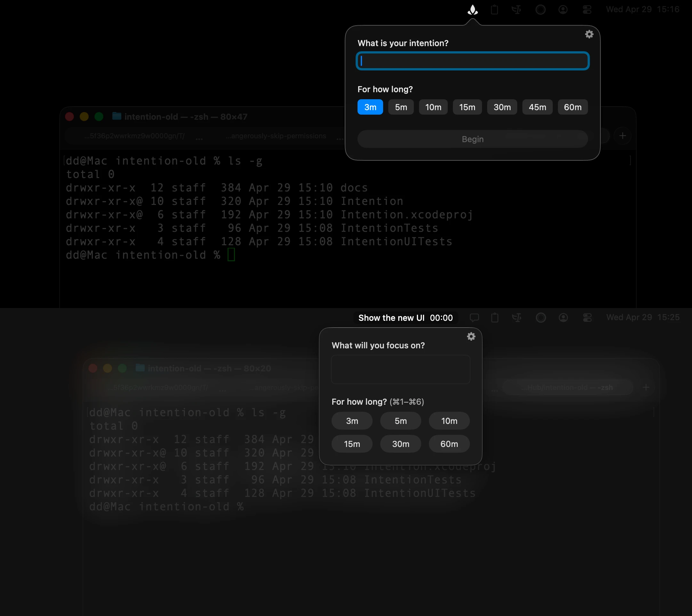Click the 'Wed Apr 29 15:25' clock
Screen dimensions: 692x616
[x=643, y=318]
